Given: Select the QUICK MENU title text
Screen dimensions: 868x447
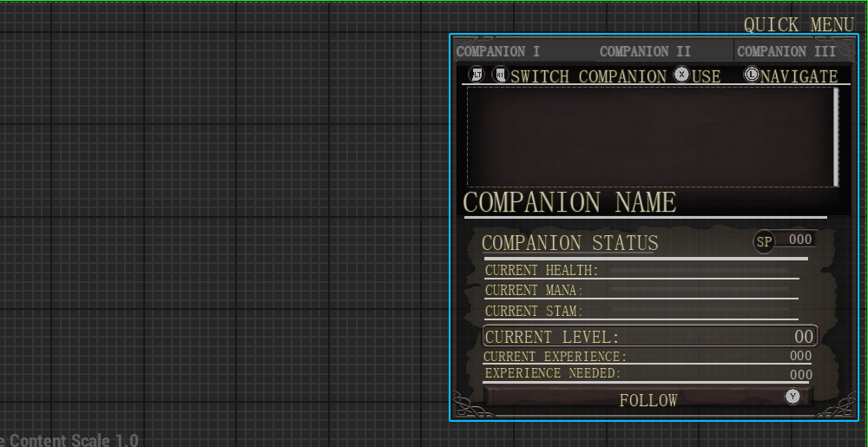Looking at the screenshot, I should [x=799, y=25].
